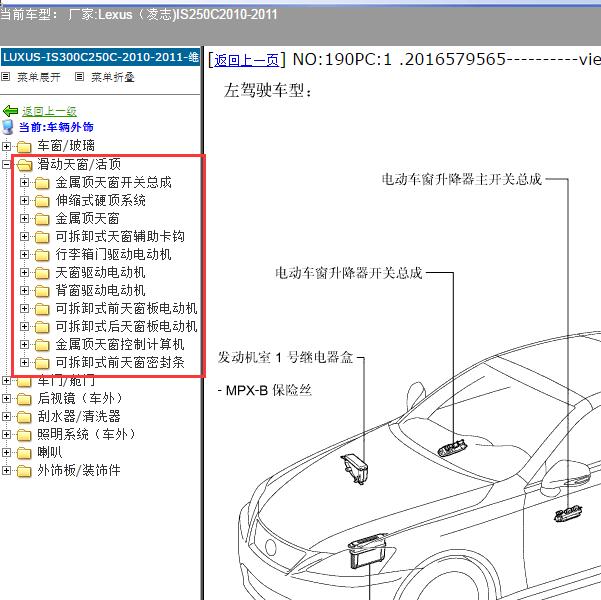Click the folder icon for 车窗/玻璃
Viewport: 601px width, 600px height.
tap(25, 146)
